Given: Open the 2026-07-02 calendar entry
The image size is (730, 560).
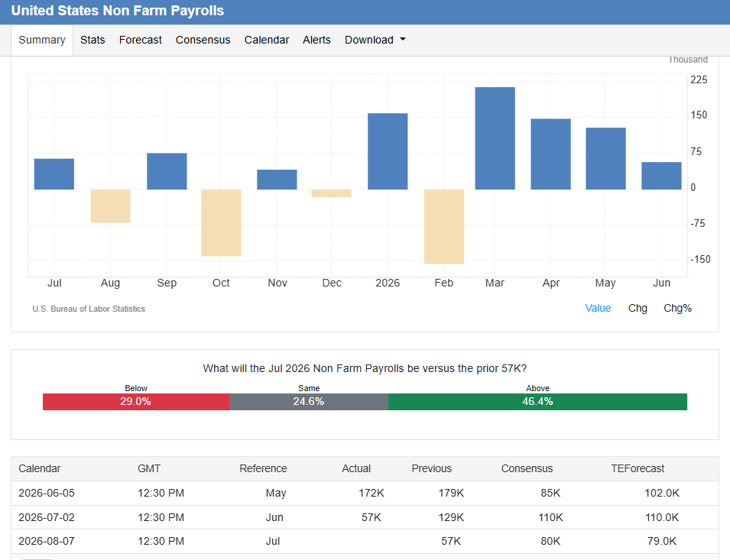Looking at the screenshot, I should (x=365, y=517).
